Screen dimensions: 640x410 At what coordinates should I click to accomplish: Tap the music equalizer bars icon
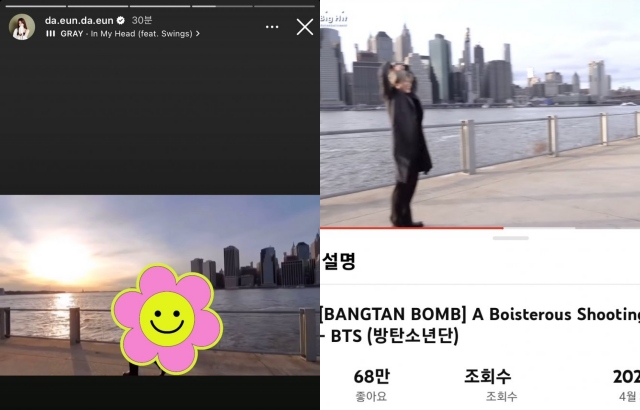(x=50, y=34)
